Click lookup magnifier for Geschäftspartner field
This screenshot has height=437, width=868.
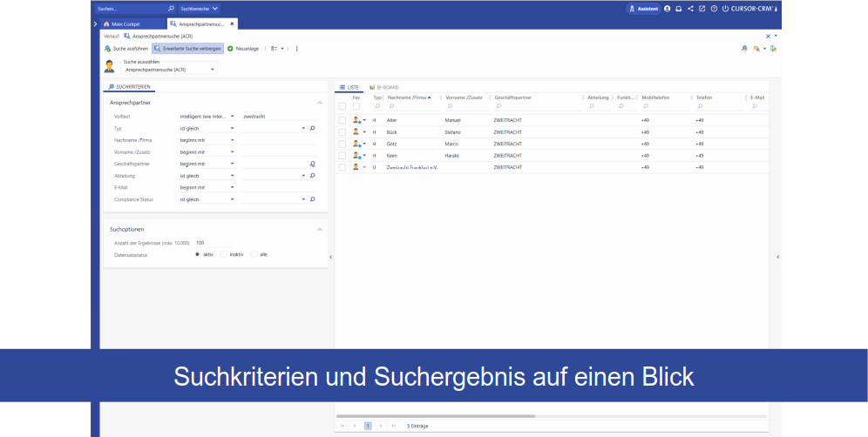tap(312, 164)
